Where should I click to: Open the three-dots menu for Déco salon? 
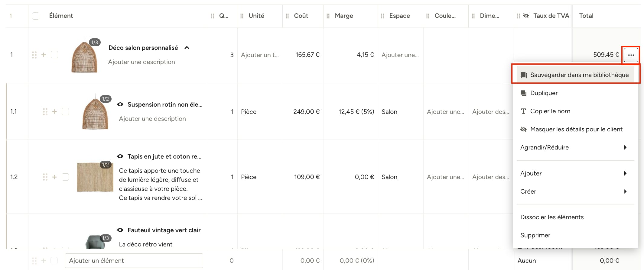coord(631,55)
